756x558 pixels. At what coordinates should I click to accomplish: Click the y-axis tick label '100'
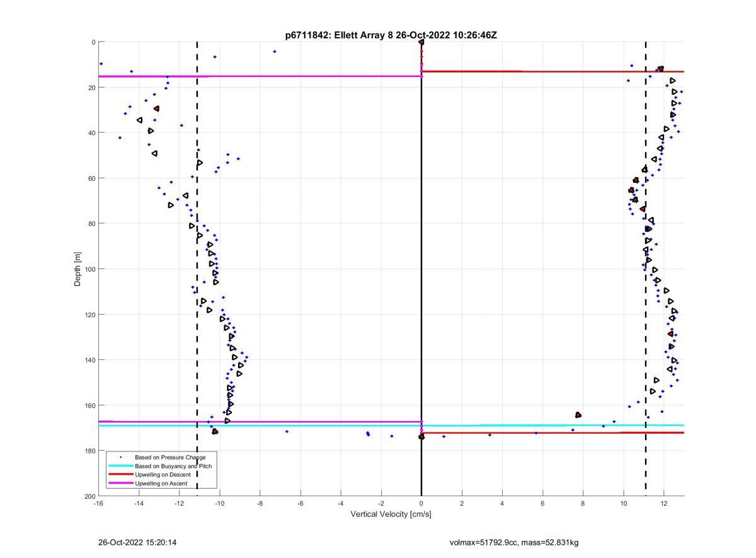[x=89, y=269]
